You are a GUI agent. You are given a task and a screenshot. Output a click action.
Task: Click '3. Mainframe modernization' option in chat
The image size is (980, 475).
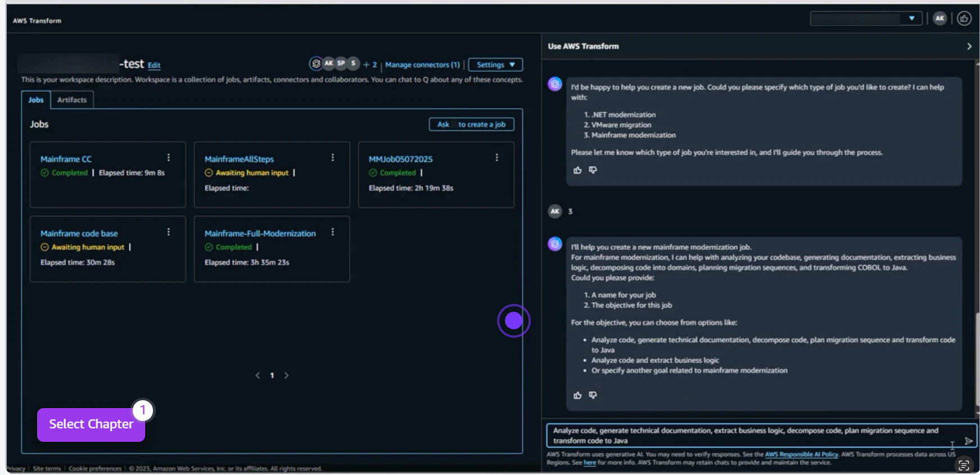630,135
